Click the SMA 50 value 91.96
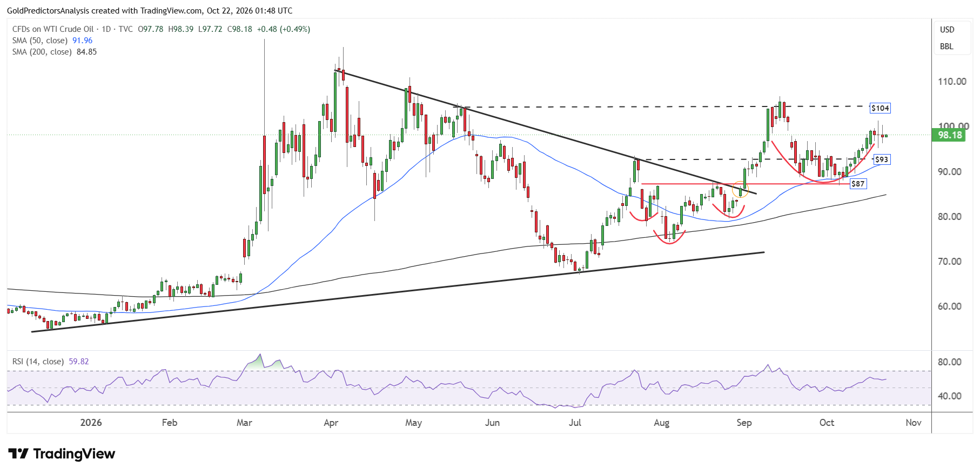The width and height of the screenshot is (980, 474). (83, 41)
